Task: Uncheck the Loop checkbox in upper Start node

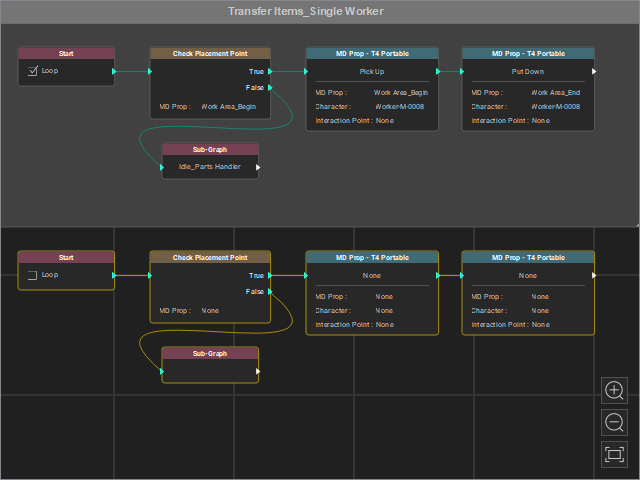Action: coord(33,71)
